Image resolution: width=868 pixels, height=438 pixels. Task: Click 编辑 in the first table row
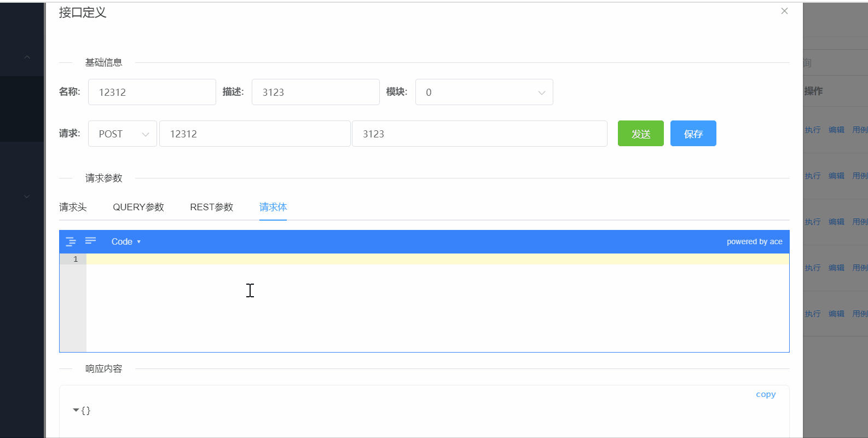[x=836, y=130]
